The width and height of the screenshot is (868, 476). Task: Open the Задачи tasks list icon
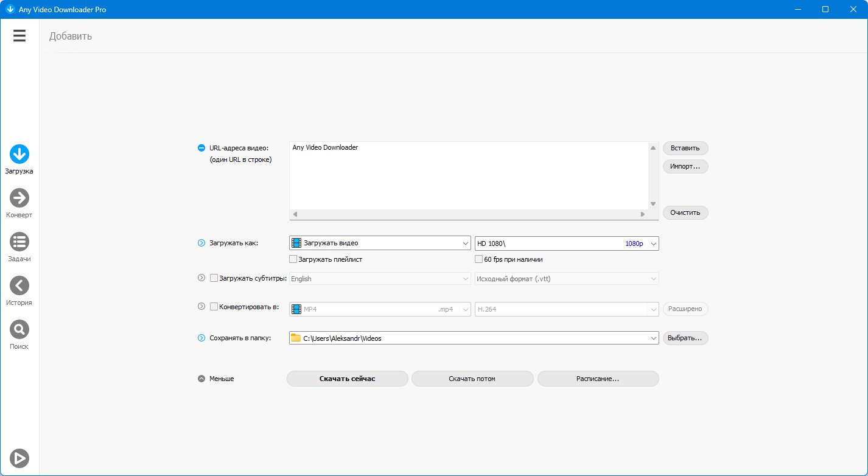coord(19,242)
